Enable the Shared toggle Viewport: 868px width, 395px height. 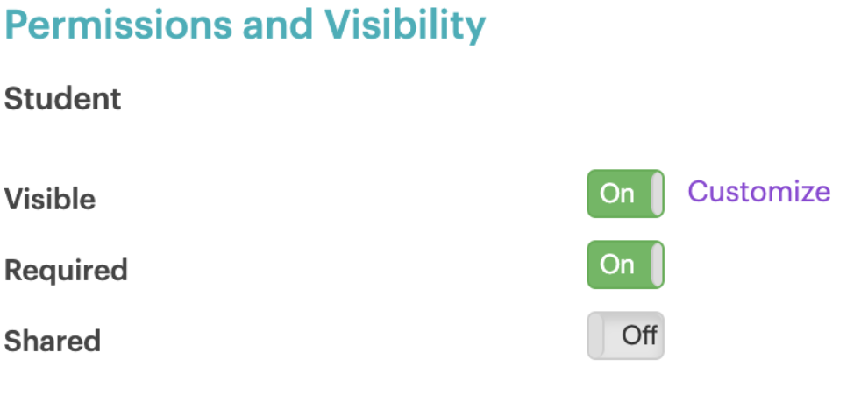click(625, 335)
